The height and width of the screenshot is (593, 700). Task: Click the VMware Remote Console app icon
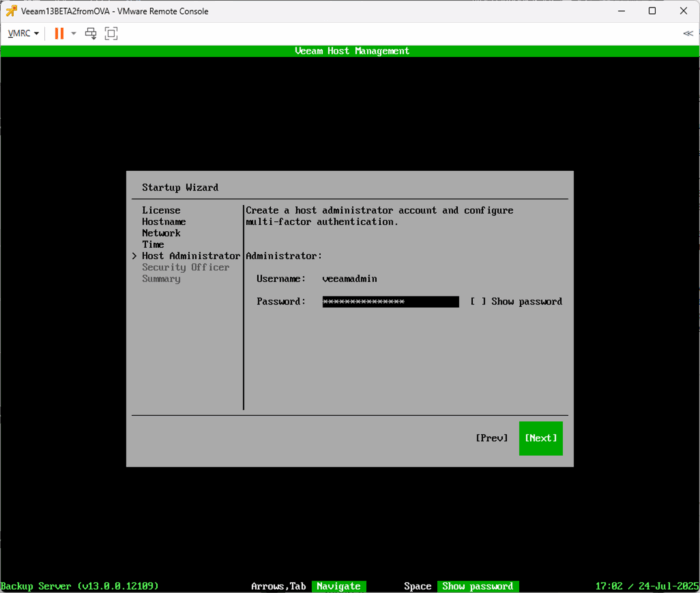coord(12,11)
